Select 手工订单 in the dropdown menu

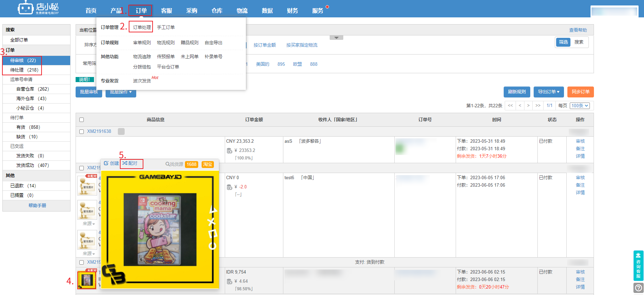(166, 27)
